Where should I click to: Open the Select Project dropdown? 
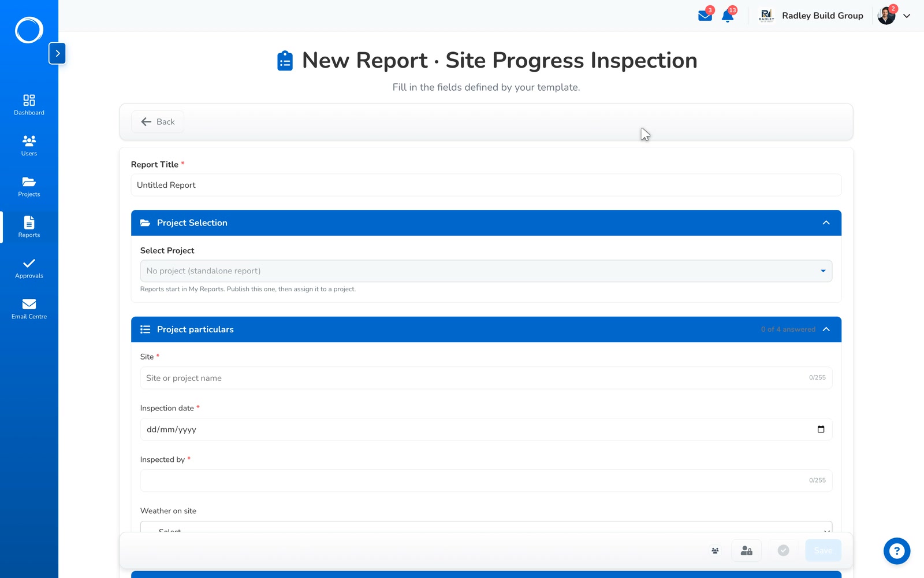[x=486, y=271]
